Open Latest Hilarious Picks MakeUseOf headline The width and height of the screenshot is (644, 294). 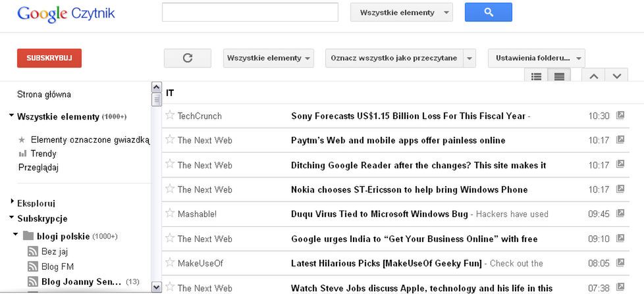click(x=387, y=263)
